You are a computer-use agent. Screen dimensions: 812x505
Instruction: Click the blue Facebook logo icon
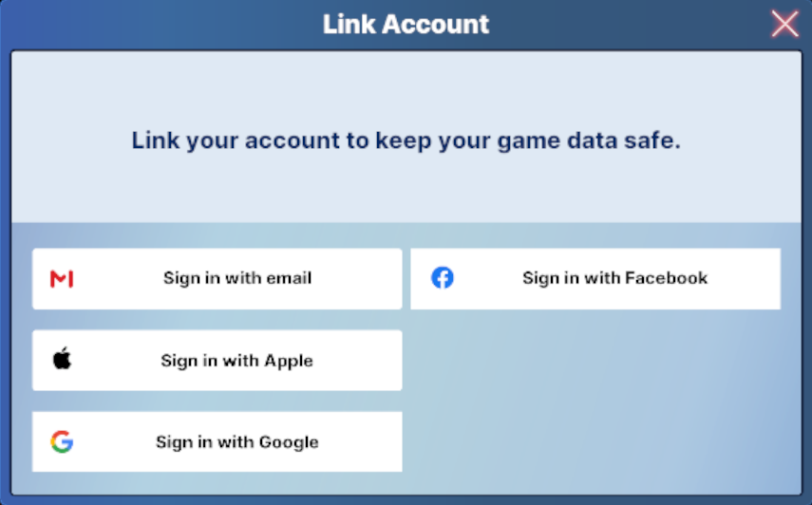point(443,278)
